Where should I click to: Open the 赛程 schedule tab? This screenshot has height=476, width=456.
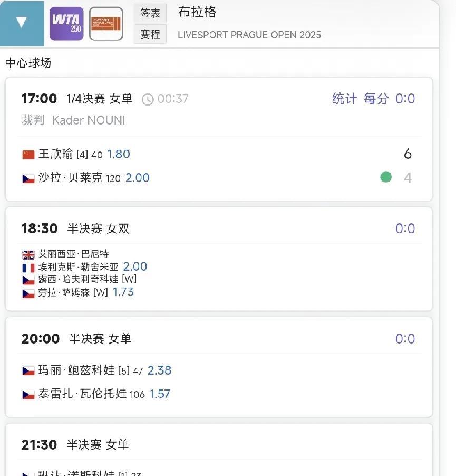point(150,34)
